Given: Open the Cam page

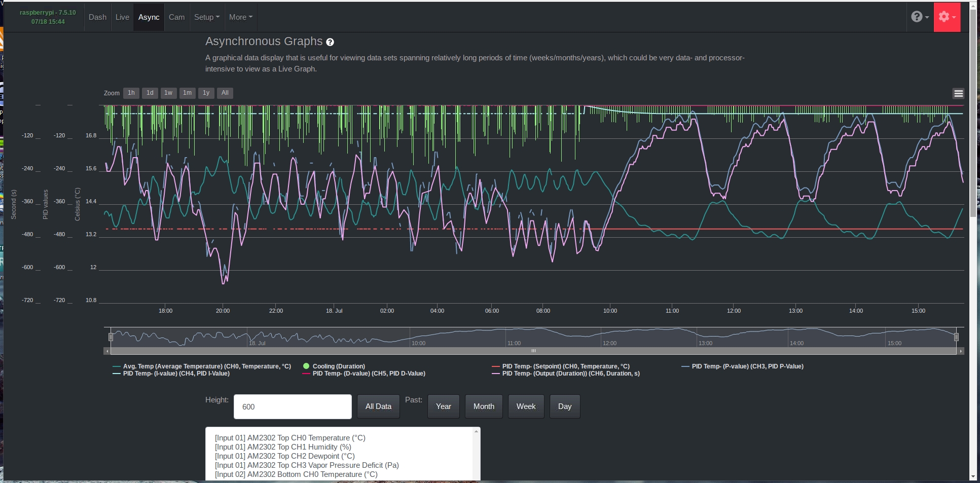Looking at the screenshot, I should pos(176,17).
